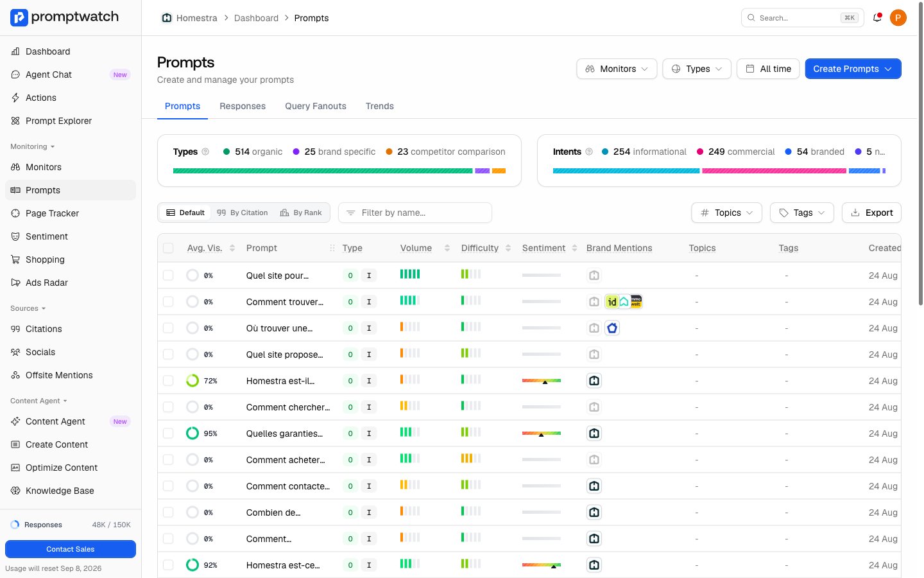Open the user avatar P menu
Viewport: 924px width, 578px height.
[x=898, y=17]
